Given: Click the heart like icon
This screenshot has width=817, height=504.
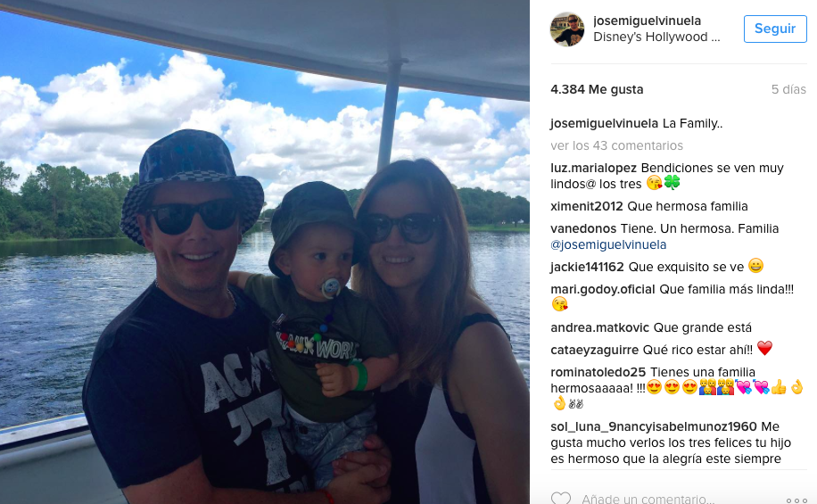Looking at the screenshot, I should pos(561,498).
